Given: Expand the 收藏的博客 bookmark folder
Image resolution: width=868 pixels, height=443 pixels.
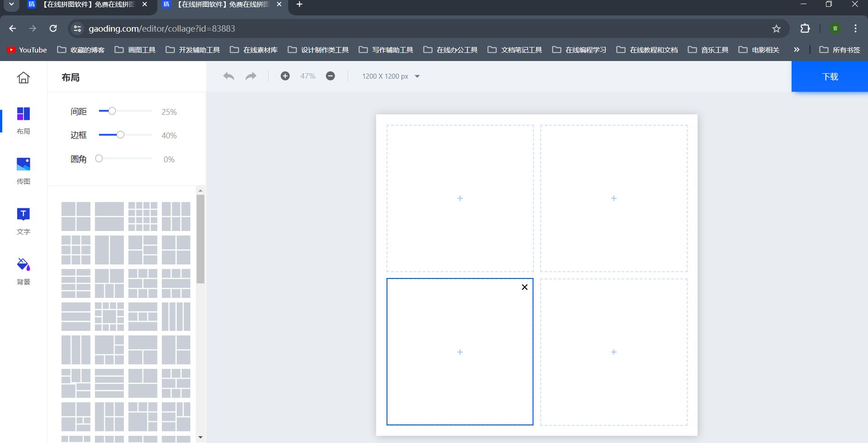Looking at the screenshot, I should coord(81,50).
